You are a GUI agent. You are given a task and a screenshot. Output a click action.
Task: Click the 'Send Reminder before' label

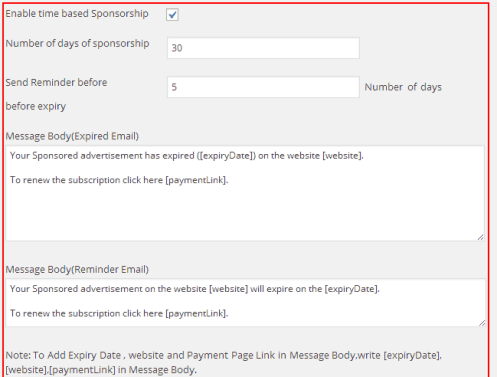click(x=56, y=82)
